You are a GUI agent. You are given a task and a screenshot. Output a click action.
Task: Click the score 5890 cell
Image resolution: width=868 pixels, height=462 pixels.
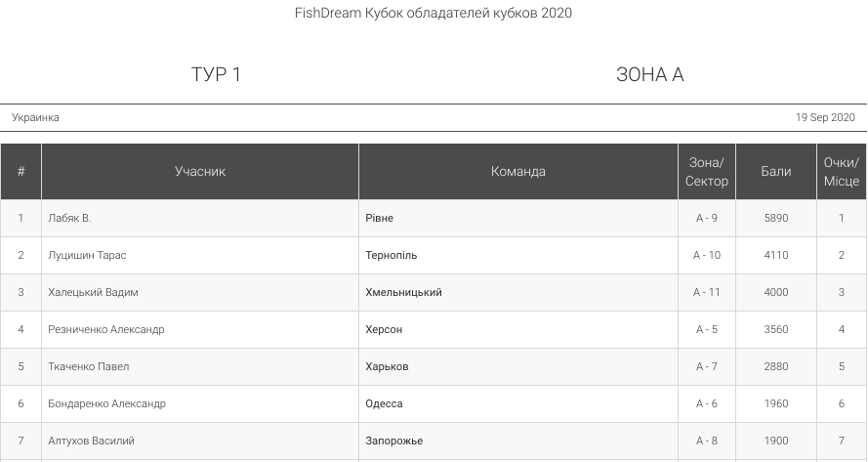pyautogui.click(x=776, y=218)
